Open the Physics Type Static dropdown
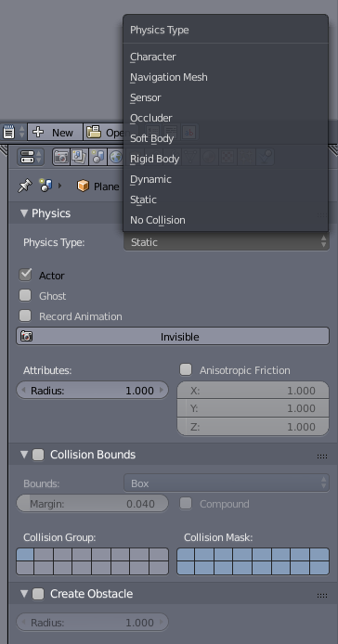 click(x=227, y=242)
